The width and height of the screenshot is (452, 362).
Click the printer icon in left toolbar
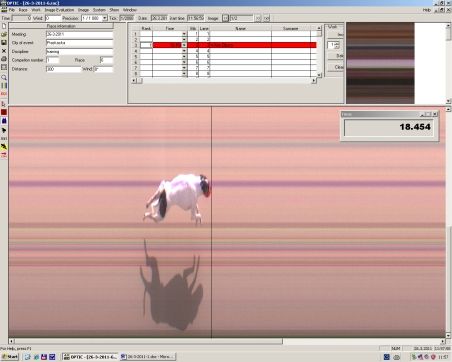click(4, 59)
